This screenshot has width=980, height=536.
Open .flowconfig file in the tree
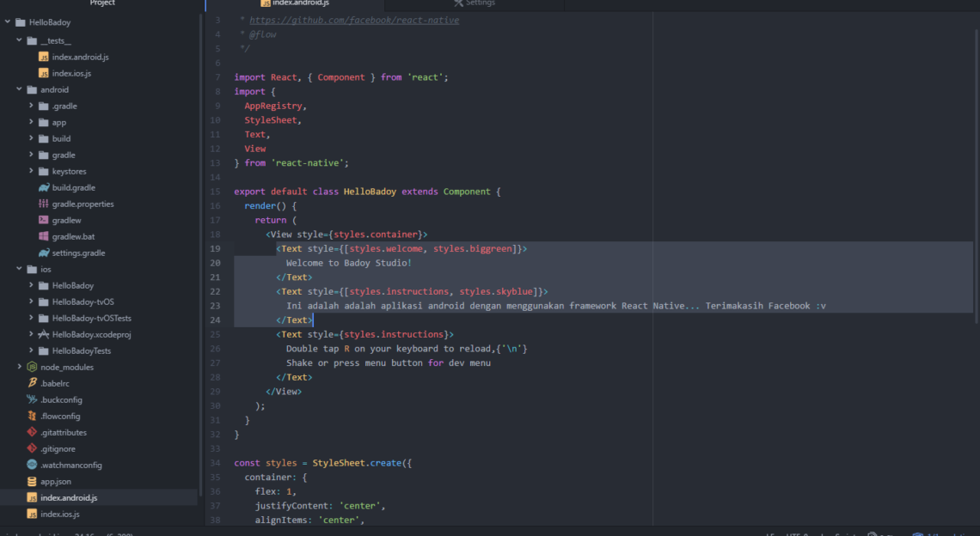click(60, 416)
